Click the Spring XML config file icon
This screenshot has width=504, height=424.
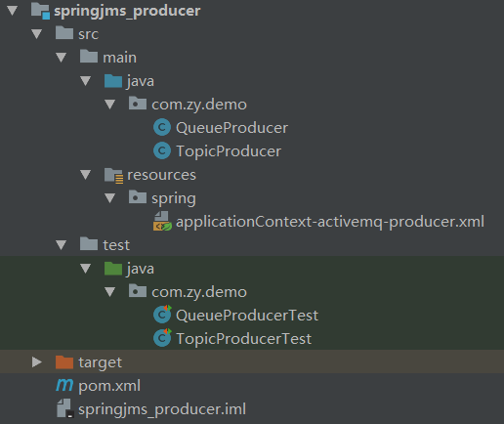pos(162,221)
